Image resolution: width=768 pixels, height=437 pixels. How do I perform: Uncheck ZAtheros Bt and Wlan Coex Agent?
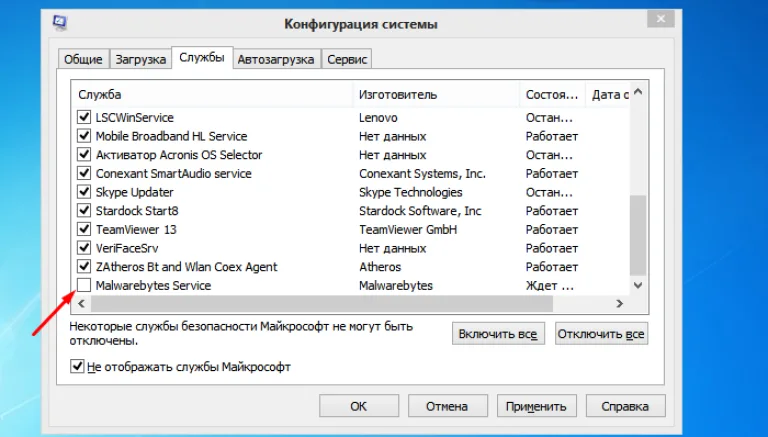84,266
